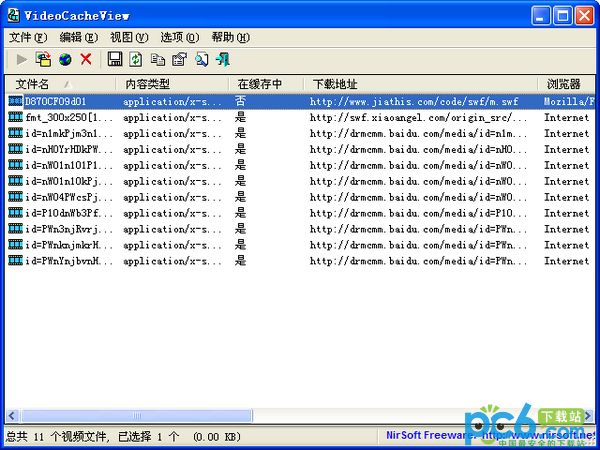Viewport: 600px width, 450px height.
Task: Click the green Refresh icon
Action: point(135,59)
